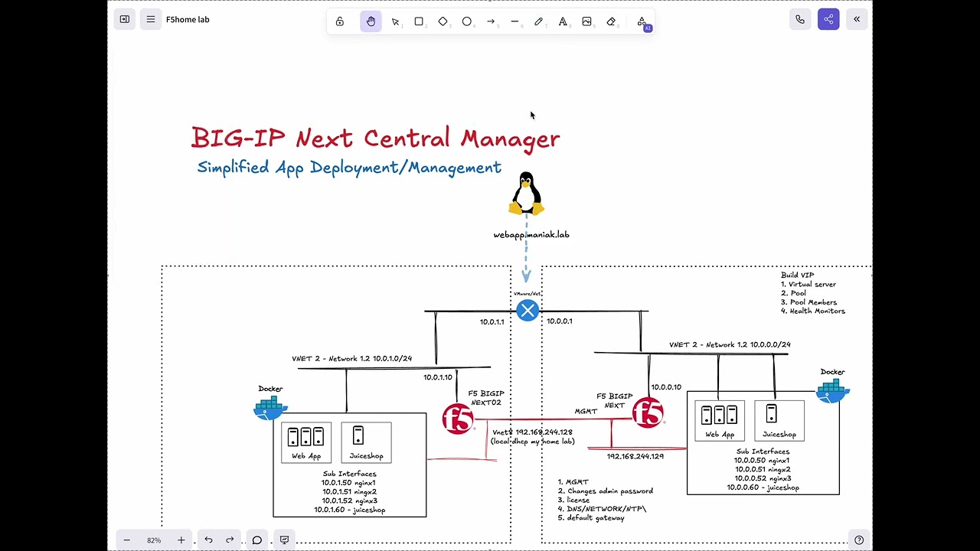Select VNET 2 Network 10.0.0.0/24 label
The image size is (980, 551).
click(x=730, y=344)
